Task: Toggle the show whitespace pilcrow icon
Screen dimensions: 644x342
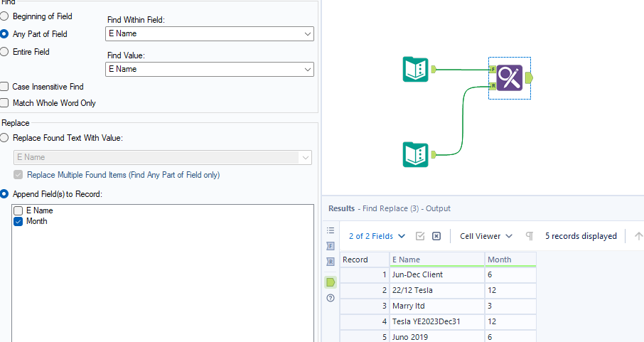Action: 530,236
